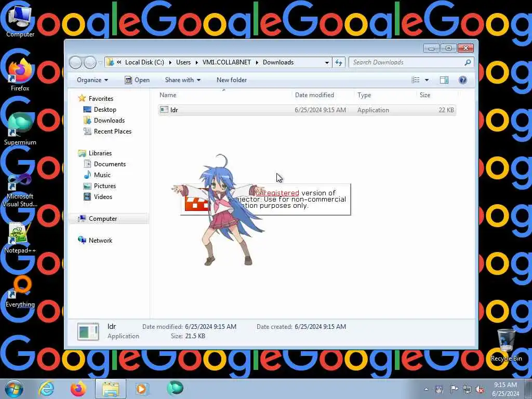The width and height of the screenshot is (532, 399).
Task: Expand the arrow after VM1.COLLABNET in path
Action: coord(257,62)
